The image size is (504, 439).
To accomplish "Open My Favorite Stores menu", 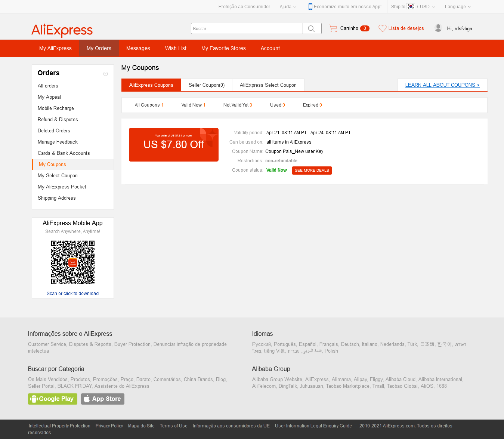I will [223, 48].
